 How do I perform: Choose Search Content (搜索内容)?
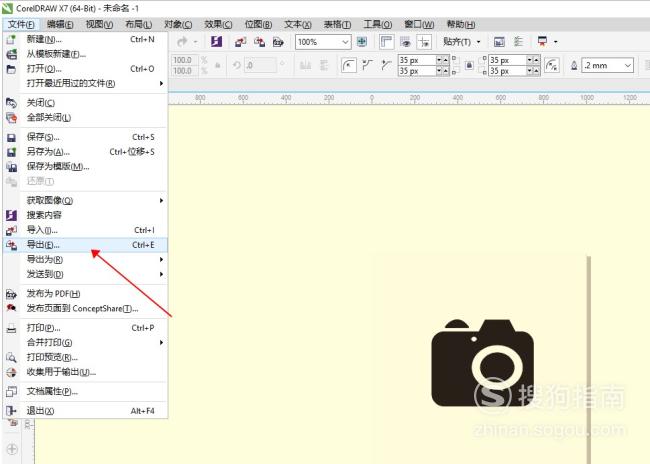pyautogui.click(x=85, y=215)
